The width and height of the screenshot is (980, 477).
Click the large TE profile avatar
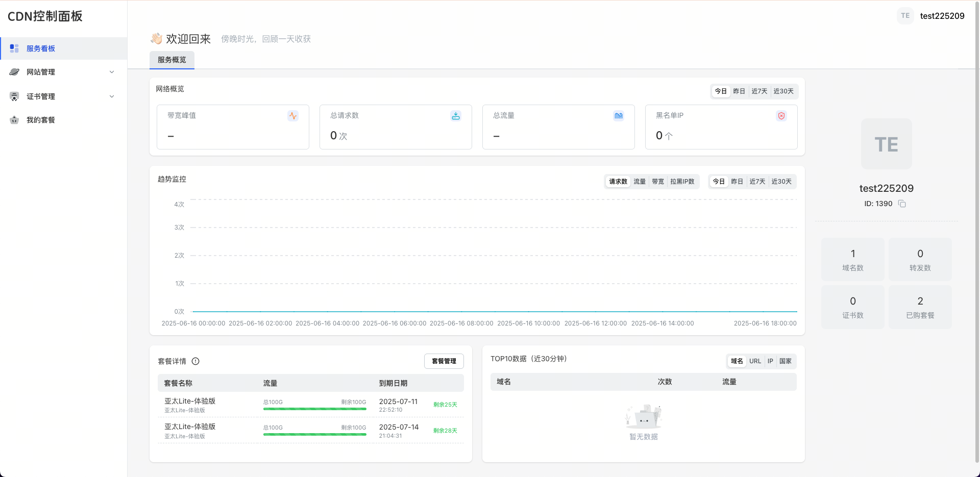click(x=886, y=144)
